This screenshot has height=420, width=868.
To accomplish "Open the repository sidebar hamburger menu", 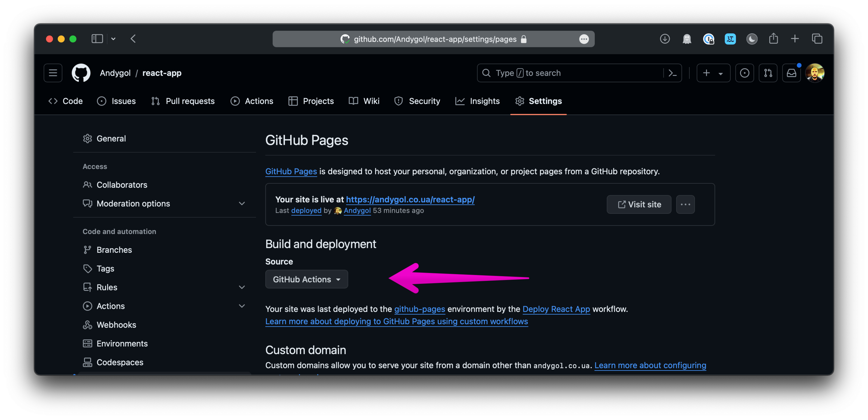I will coord(53,73).
